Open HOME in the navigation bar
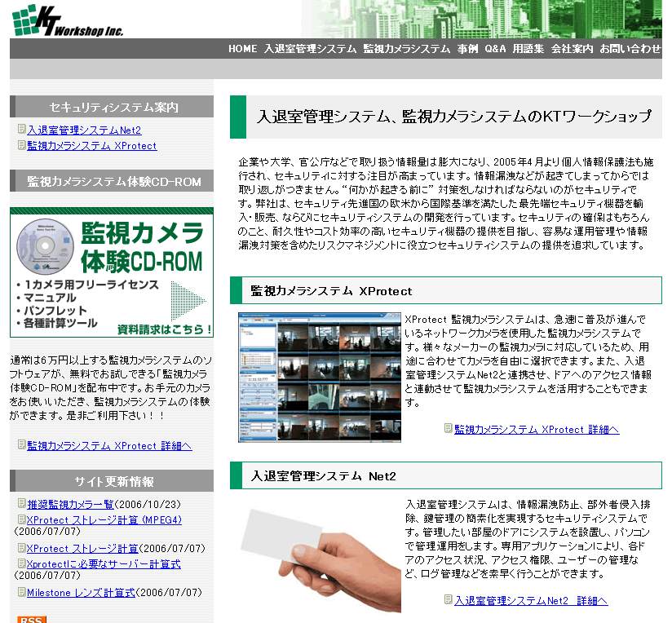This screenshot has height=623, width=672. tap(242, 49)
